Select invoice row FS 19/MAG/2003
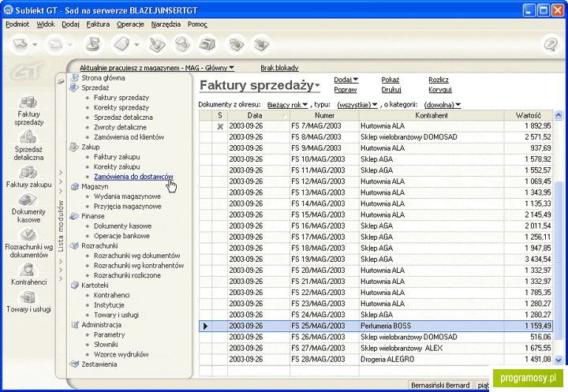The width and height of the screenshot is (568, 392). pyautogui.click(x=376, y=259)
